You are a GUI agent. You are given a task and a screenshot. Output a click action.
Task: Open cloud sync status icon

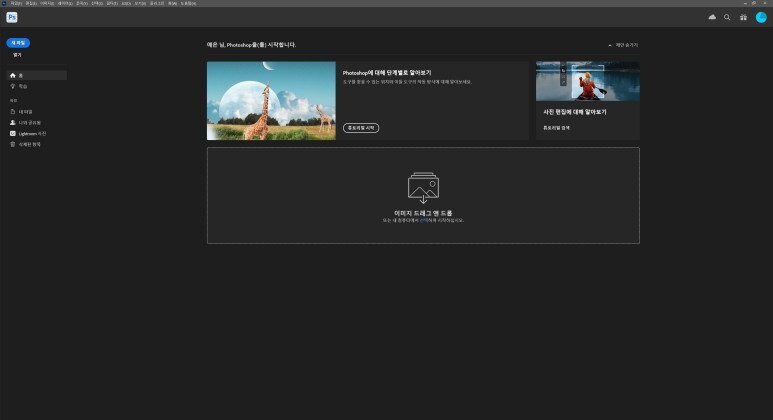click(x=712, y=17)
